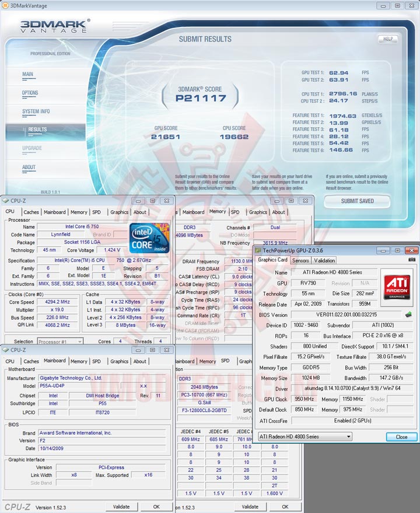Click the Memory Type value GDDR5

point(310,368)
